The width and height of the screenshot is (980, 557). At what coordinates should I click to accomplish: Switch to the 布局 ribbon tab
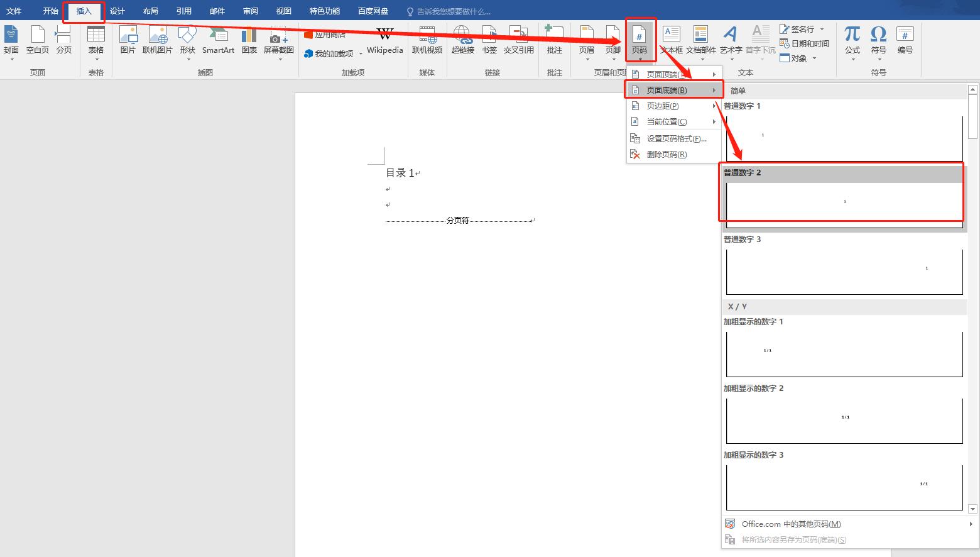[151, 11]
